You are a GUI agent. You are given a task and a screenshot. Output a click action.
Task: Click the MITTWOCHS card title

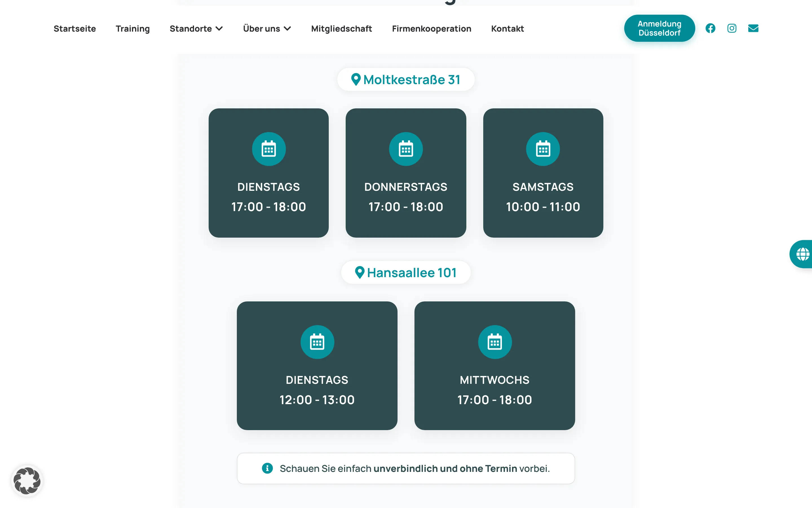[x=495, y=380]
